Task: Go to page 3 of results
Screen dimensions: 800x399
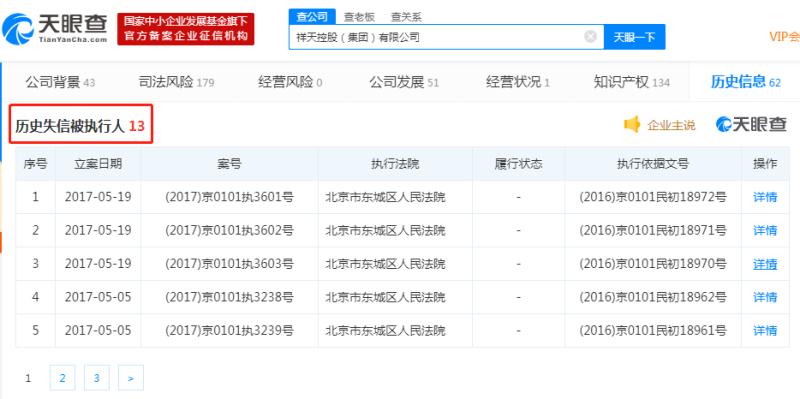Action: [x=96, y=378]
